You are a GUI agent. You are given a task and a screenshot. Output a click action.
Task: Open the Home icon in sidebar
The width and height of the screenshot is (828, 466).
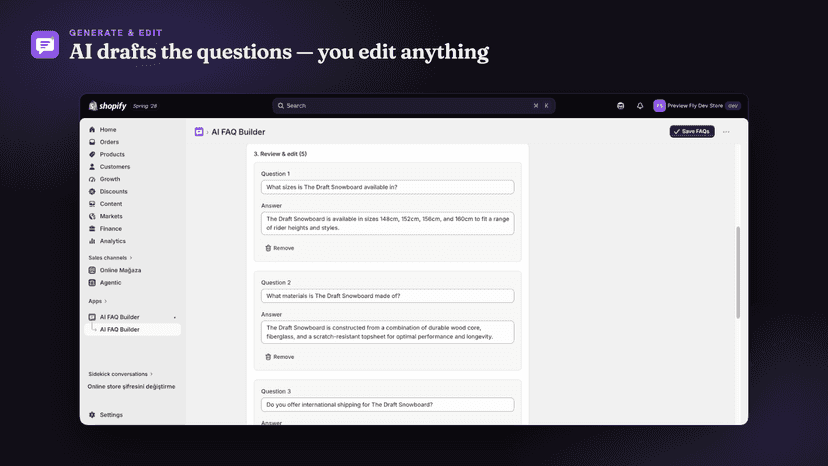tap(92, 129)
